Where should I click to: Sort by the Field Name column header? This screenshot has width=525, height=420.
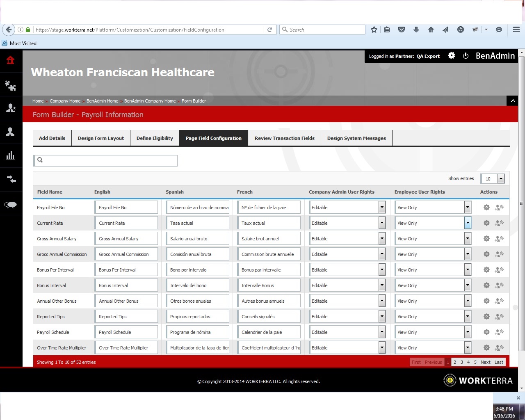click(50, 192)
